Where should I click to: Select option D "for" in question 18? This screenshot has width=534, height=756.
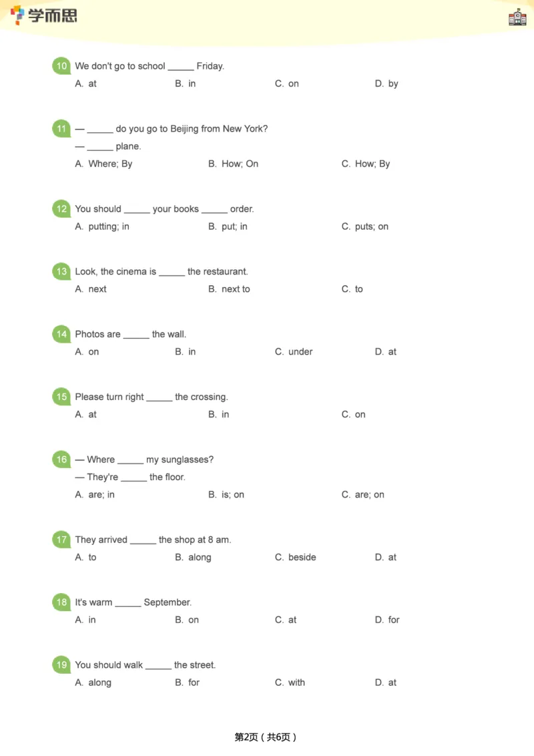[x=387, y=620]
